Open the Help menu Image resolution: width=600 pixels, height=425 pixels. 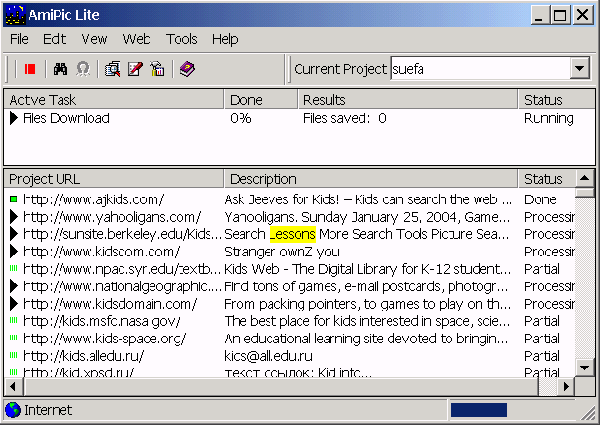[x=225, y=39]
